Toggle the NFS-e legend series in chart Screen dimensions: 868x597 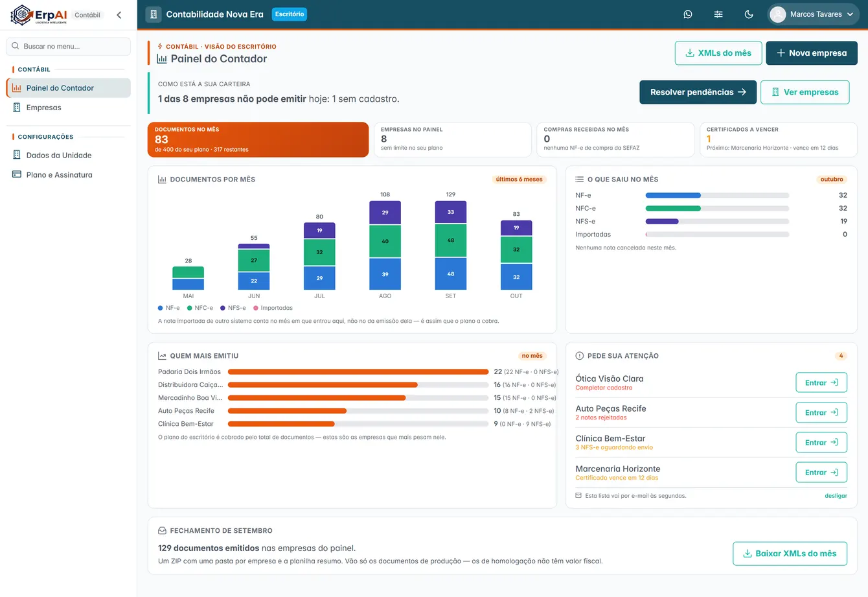233,308
